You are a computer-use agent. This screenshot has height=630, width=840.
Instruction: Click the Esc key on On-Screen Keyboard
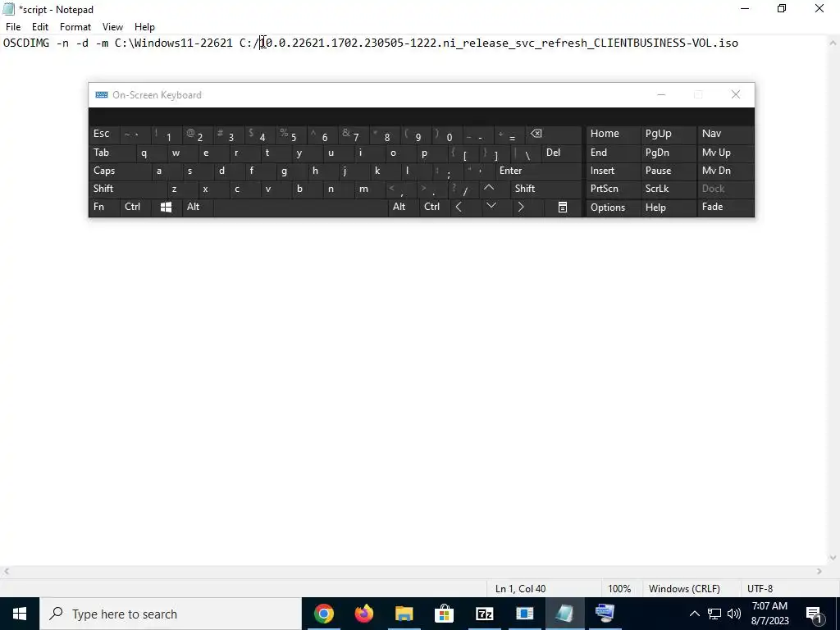[x=104, y=134]
